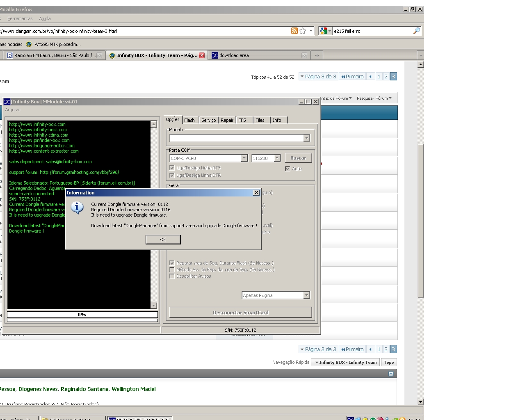Open Wellington Maciel's user link
Screen dimensions: 525x420
134,389
